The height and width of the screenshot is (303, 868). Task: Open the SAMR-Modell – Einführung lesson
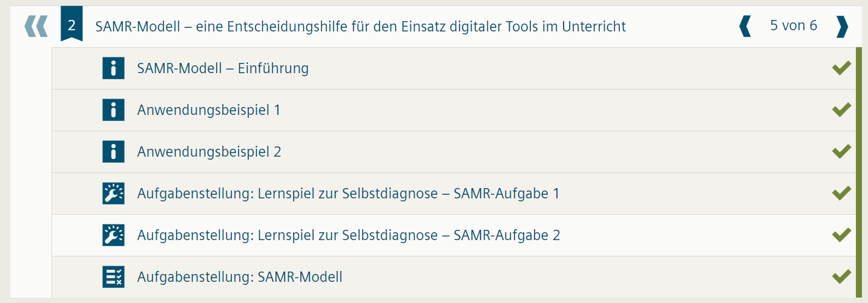[x=223, y=68]
